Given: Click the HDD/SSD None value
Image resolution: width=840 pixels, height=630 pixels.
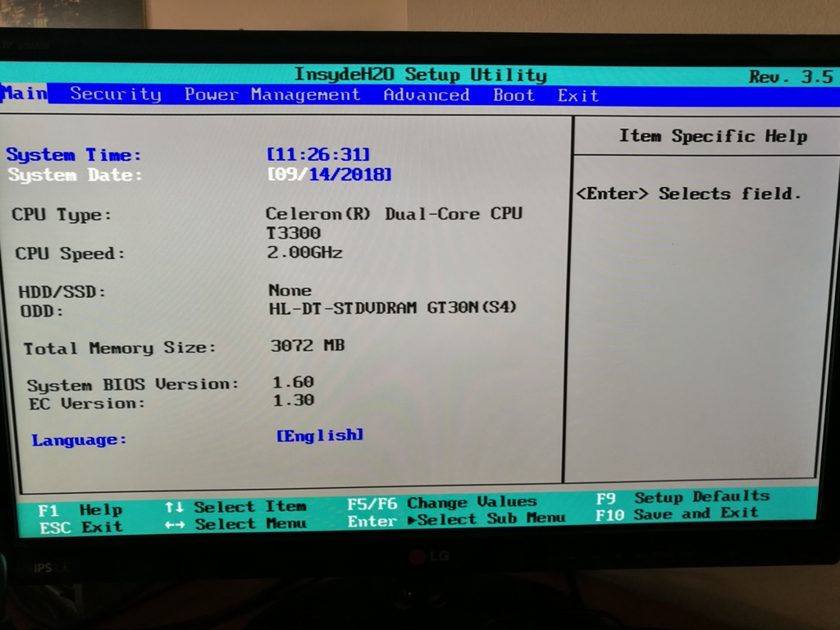Looking at the screenshot, I should click(x=290, y=290).
